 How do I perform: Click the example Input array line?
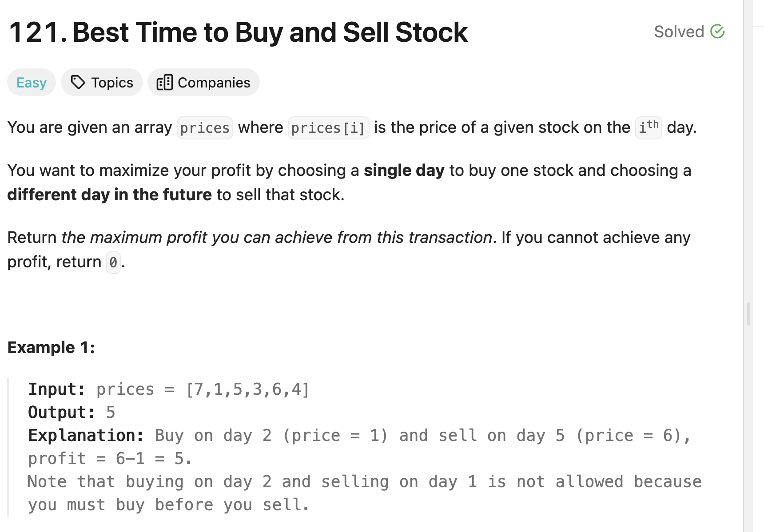coord(169,389)
